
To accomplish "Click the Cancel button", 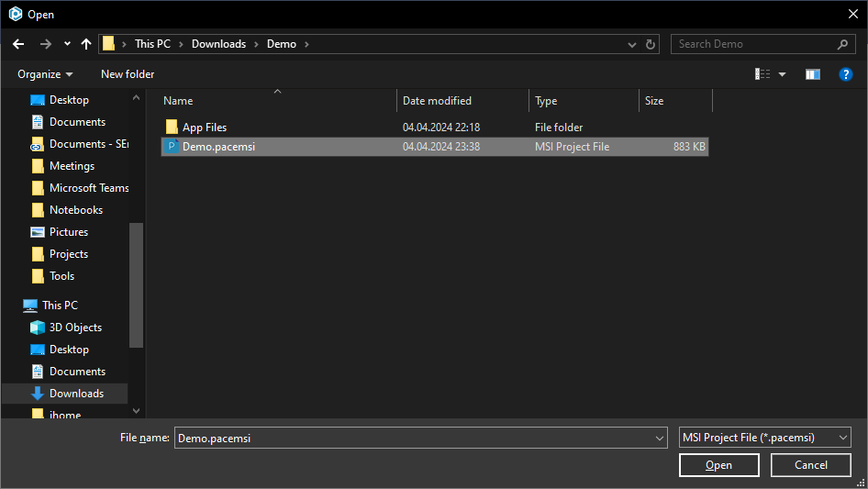I will pos(810,465).
